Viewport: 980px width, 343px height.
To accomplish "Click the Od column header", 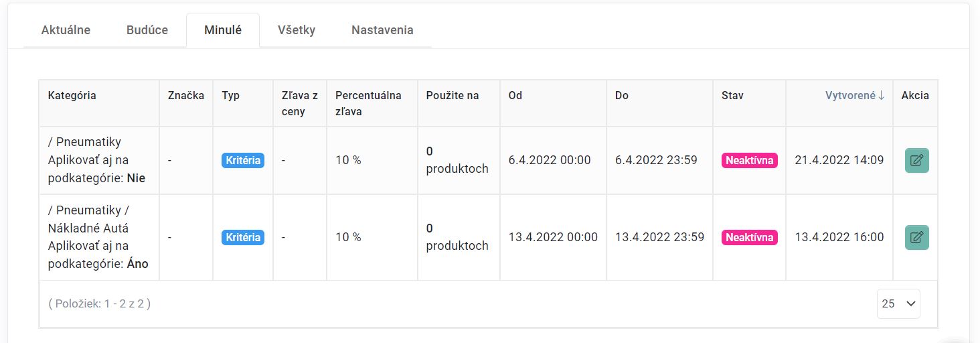I will (515, 95).
